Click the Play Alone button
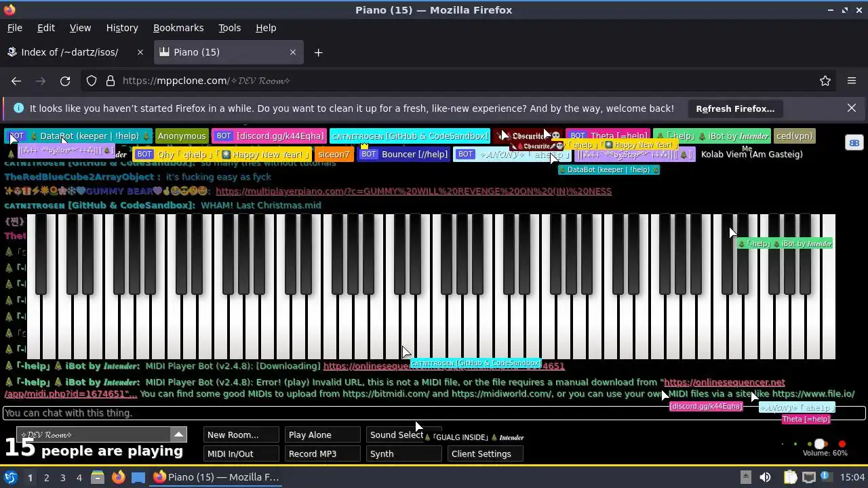This screenshot has width=868, height=488. click(x=322, y=435)
